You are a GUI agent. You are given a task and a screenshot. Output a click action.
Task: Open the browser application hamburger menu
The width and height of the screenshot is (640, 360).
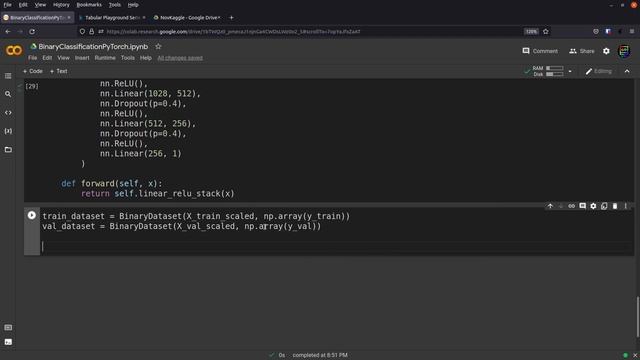(x=632, y=31)
